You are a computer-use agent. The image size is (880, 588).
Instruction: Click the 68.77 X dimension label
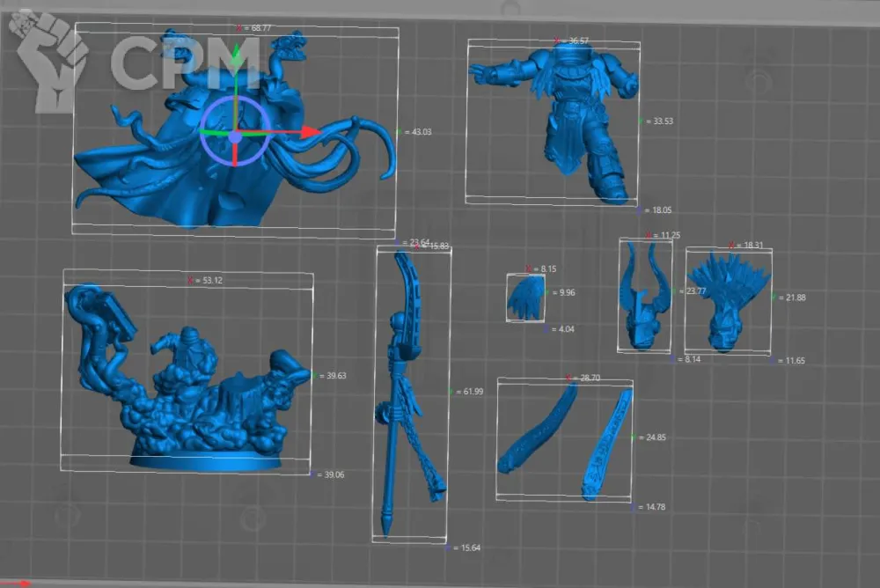click(260, 28)
